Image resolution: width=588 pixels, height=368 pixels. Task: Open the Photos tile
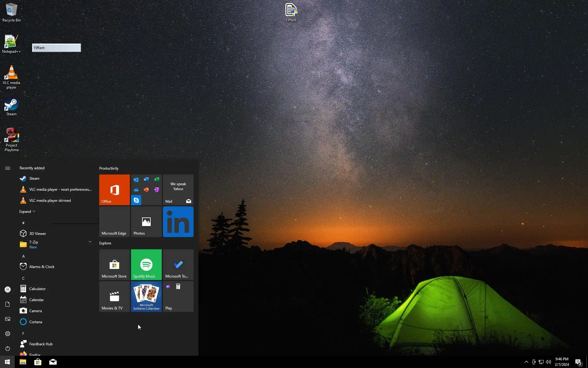click(x=146, y=221)
